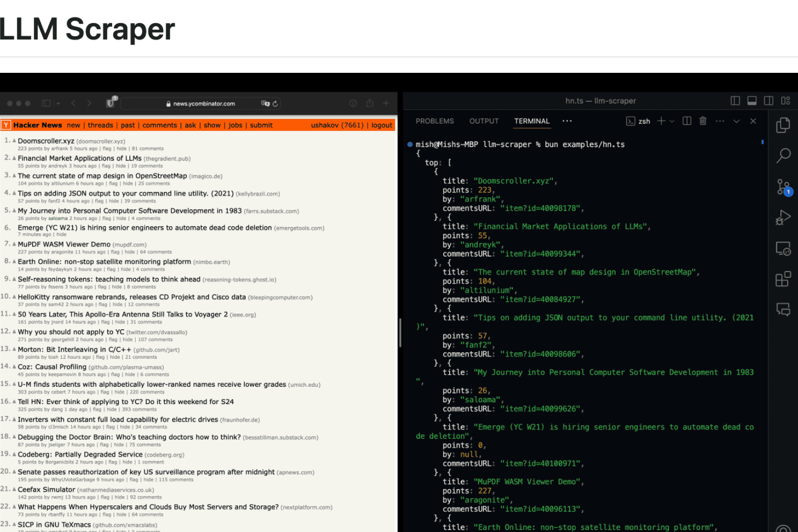Click divider handle between Safari and VS Code

pos(400,332)
